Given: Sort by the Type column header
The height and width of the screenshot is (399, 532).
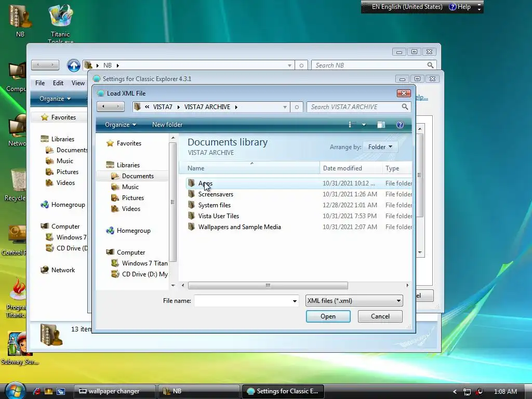Looking at the screenshot, I should pyautogui.click(x=397, y=168).
